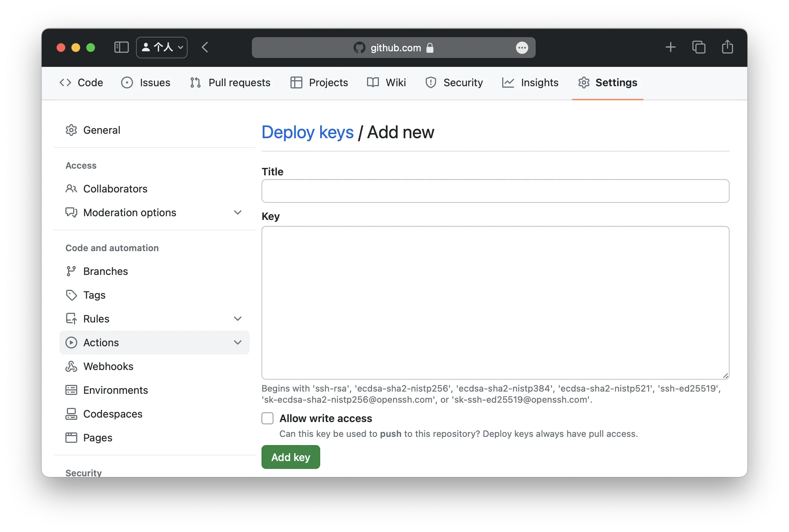Click the Projects icon
This screenshot has width=789, height=532.
(296, 82)
